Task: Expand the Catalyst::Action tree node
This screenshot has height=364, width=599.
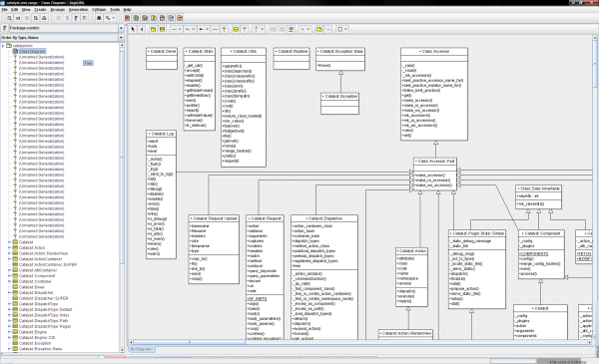Action: 10,247
